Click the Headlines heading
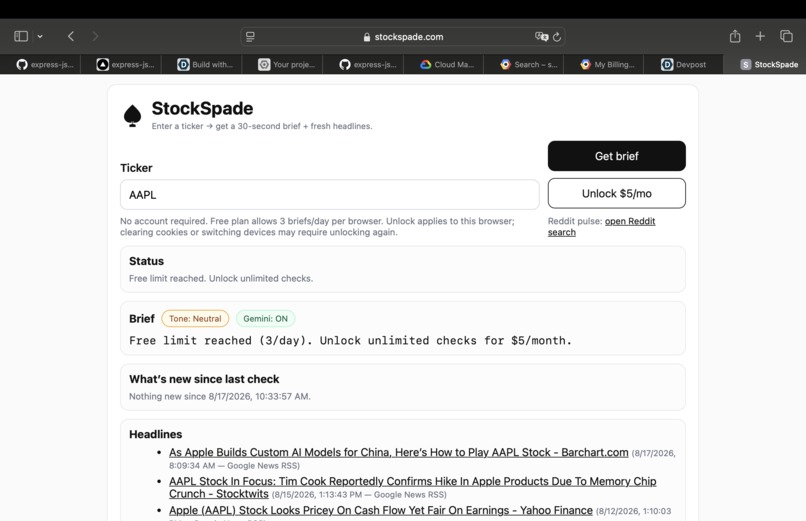Viewport: 806px width, 521px height. click(x=155, y=435)
